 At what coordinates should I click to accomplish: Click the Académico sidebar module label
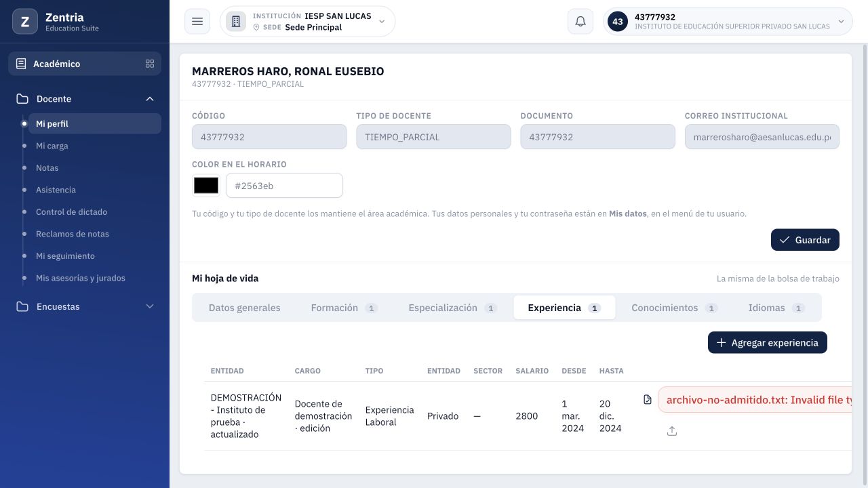[x=57, y=64]
